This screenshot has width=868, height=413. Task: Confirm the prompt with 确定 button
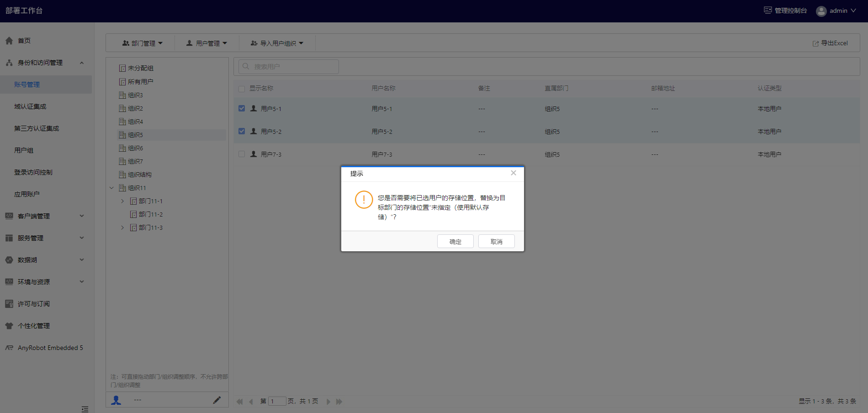[x=455, y=241]
